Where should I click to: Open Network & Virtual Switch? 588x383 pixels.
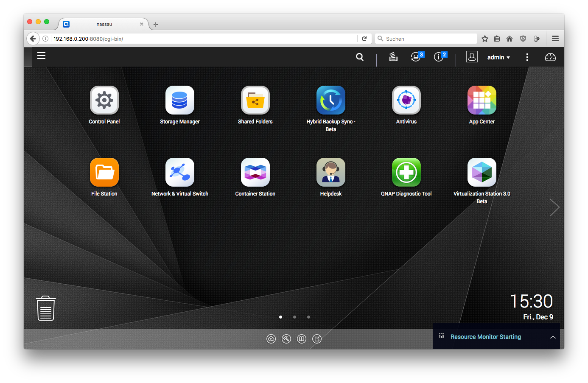180,173
